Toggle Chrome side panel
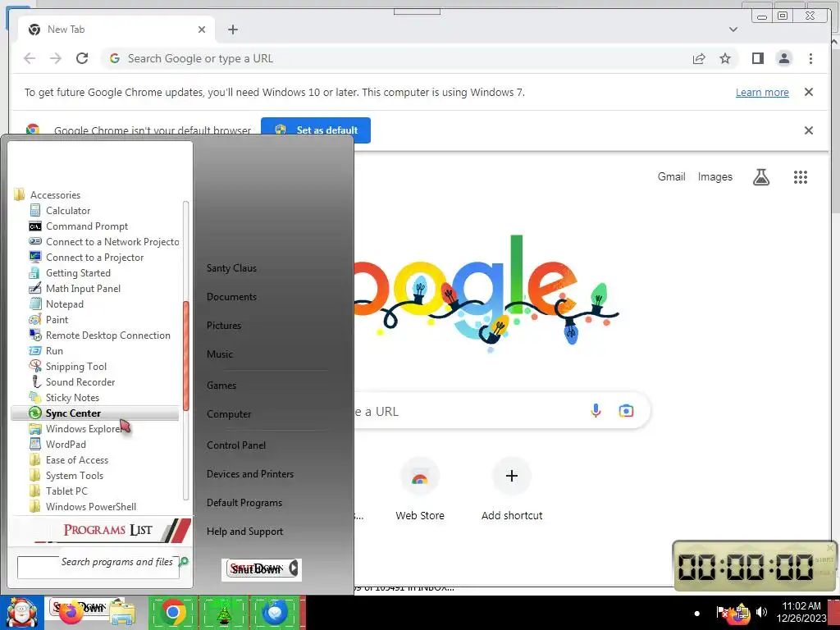Screen dimensions: 840x630 (757, 58)
